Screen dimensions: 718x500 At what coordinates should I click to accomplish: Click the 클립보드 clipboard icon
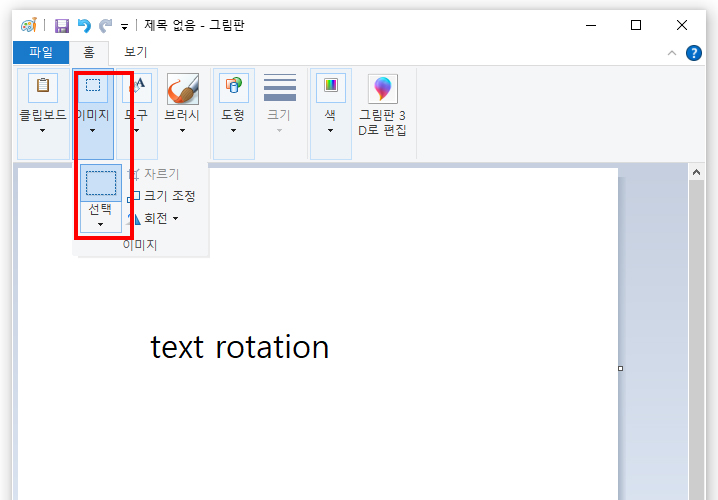[x=43, y=87]
